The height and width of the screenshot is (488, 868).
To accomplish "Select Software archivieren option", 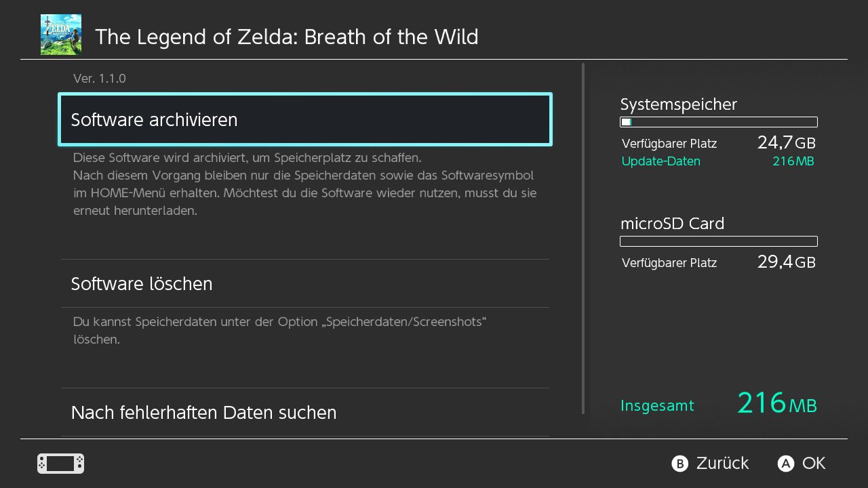I will click(305, 119).
